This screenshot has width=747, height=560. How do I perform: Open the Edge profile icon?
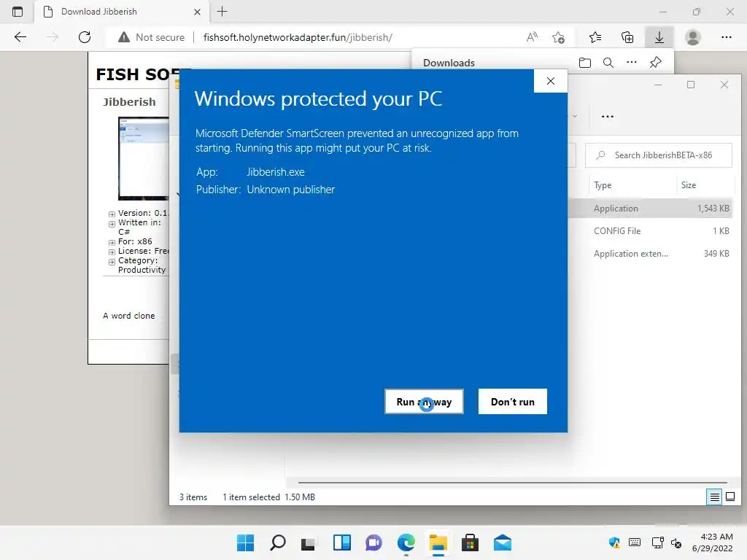[x=693, y=37]
